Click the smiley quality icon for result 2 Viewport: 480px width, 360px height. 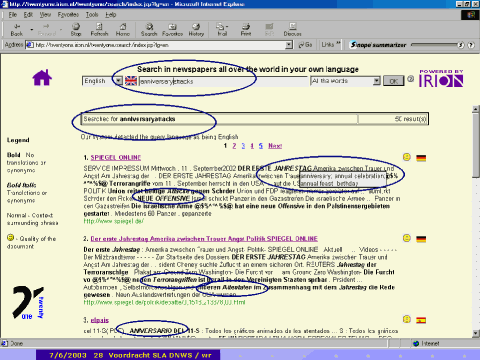(x=407, y=238)
